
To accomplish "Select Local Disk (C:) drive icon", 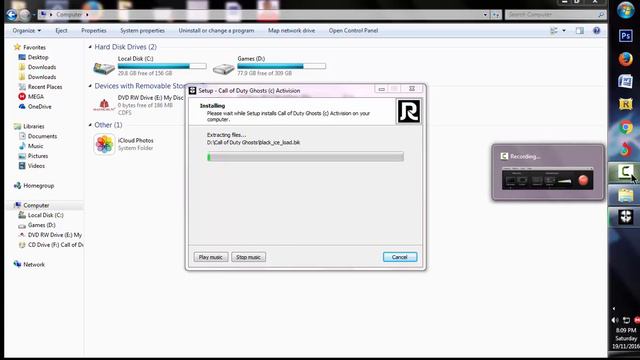I will [x=104, y=68].
